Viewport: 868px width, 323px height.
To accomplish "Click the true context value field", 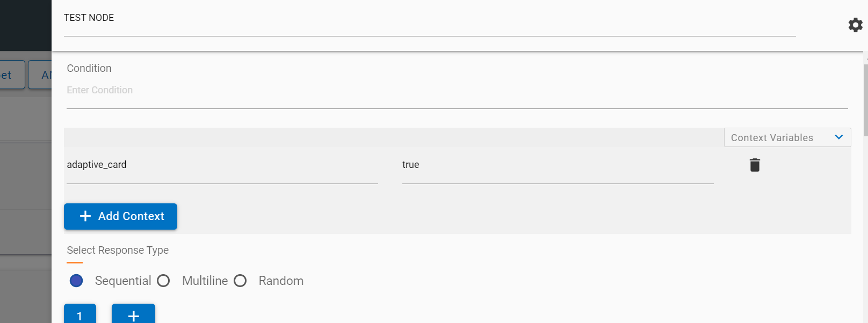I will coord(558,165).
